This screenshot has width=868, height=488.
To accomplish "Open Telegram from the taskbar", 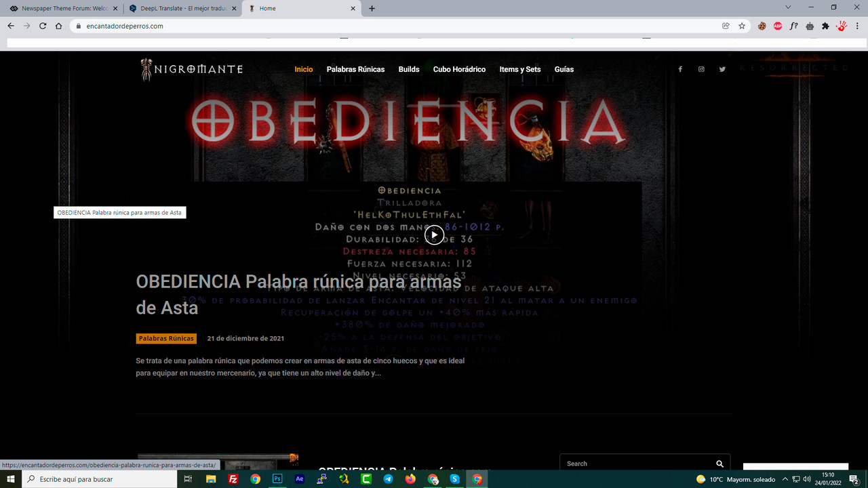I will [x=388, y=479].
